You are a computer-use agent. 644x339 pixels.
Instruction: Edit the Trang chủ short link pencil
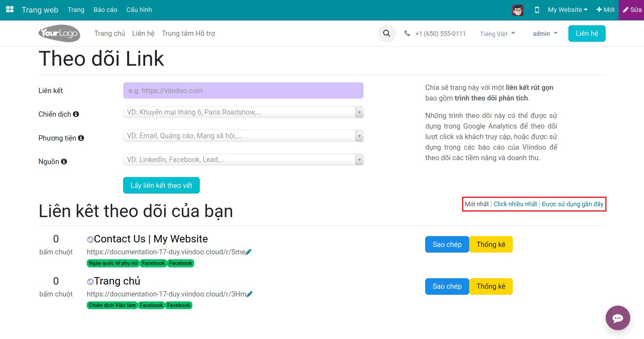[250, 294]
